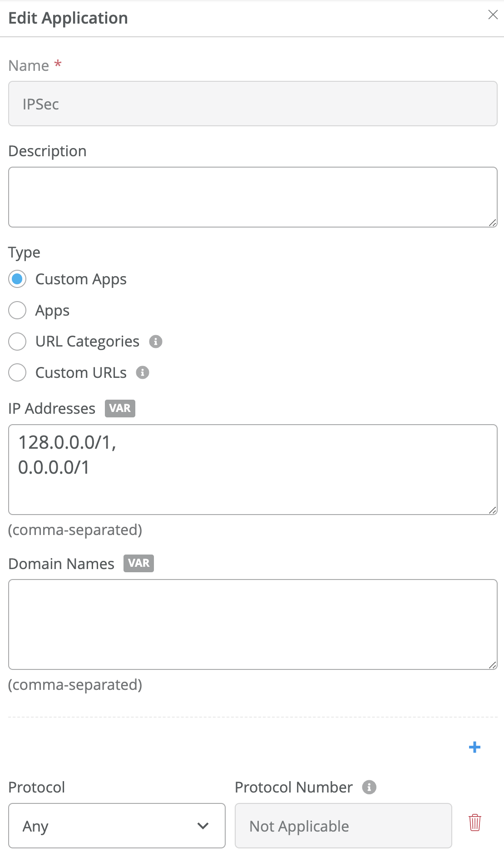Click the IP Addresses text box
The image size is (504, 862).
252,481
